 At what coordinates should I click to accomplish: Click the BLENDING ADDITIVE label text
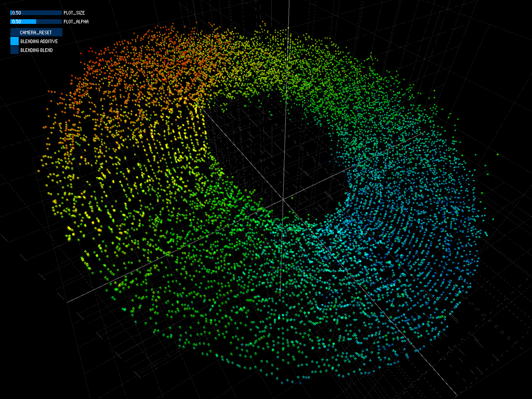click(x=39, y=42)
